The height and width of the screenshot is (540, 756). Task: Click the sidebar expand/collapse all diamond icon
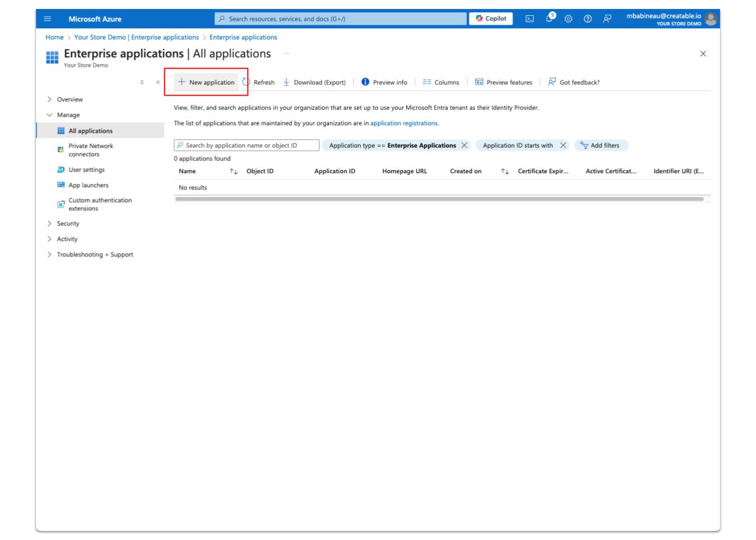[x=142, y=83]
